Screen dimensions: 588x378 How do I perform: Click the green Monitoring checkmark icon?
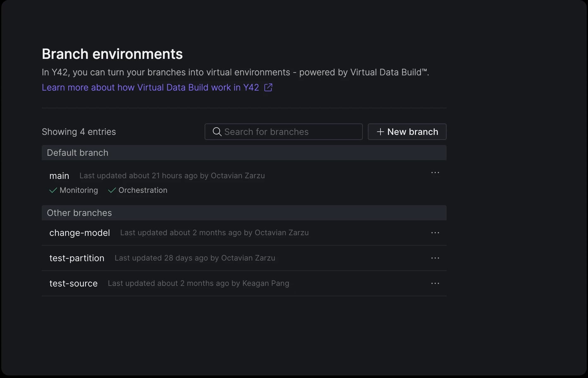[53, 190]
